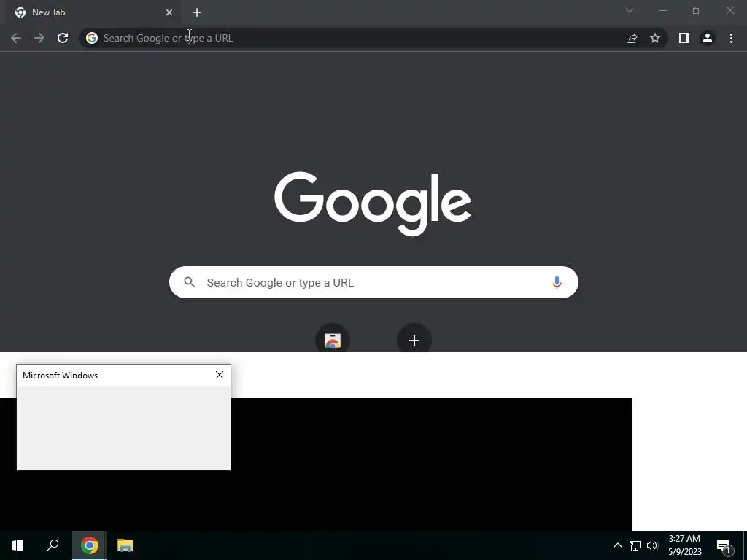Image resolution: width=747 pixels, height=560 pixels.
Task: Open the volume tray icon
Action: click(652, 545)
